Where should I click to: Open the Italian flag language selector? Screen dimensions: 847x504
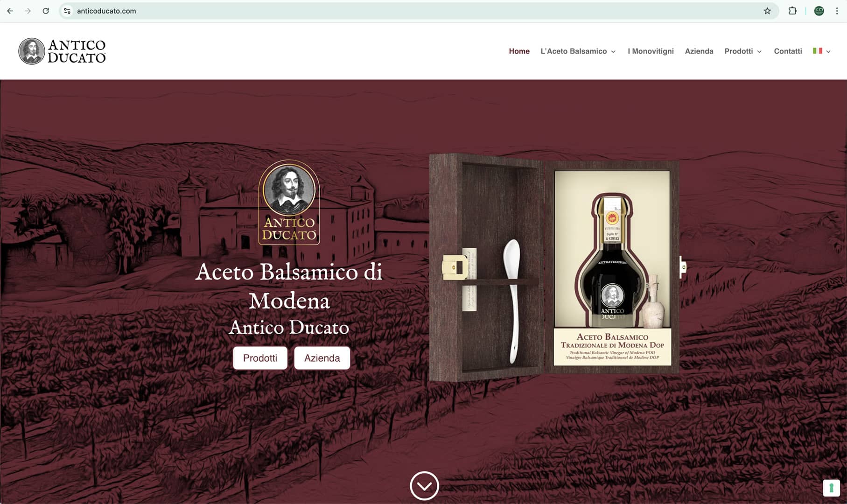(x=821, y=51)
